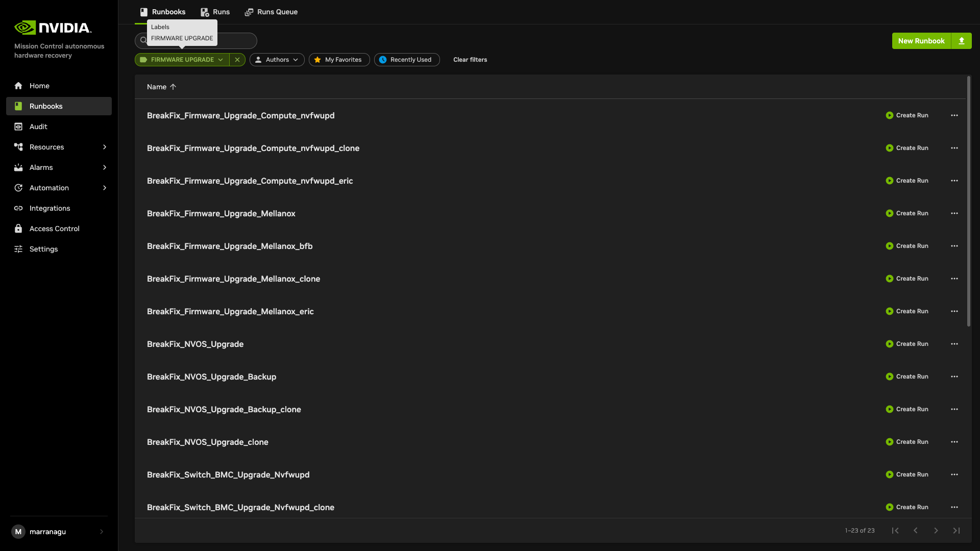Go to the previous results page
The width and height of the screenshot is (980, 551).
(916, 531)
